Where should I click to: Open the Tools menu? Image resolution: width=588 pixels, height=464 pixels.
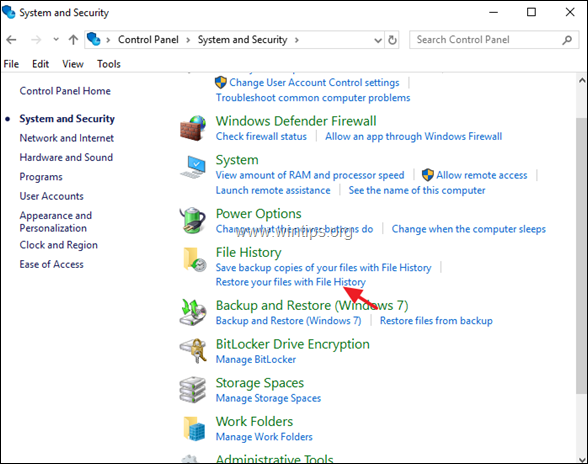[109, 64]
